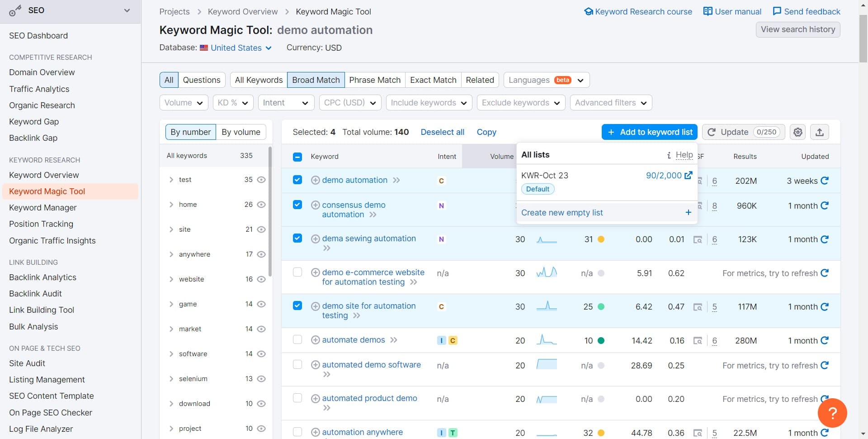View SERP icon for demo site for automation testing
Screen dimensions: 868x439
698,307
